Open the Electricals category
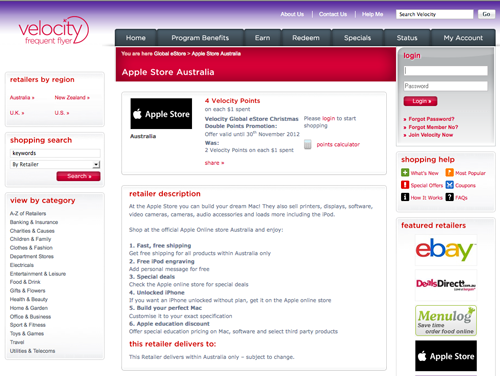The width and height of the screenshot is (500, 376). (x=22, y=265)
